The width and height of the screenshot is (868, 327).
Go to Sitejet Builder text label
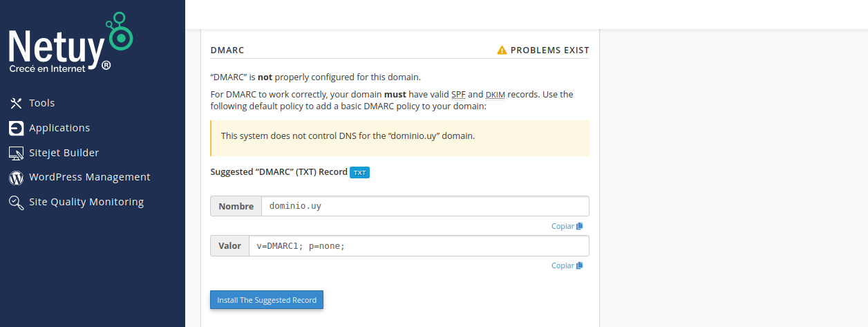pyautogui.click(x=64, y=153)
